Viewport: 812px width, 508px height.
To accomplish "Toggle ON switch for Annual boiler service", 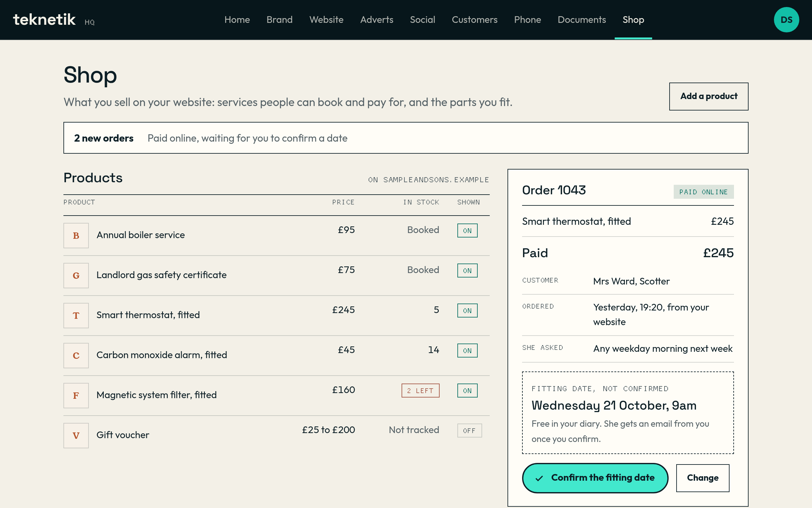I will 467,231.
